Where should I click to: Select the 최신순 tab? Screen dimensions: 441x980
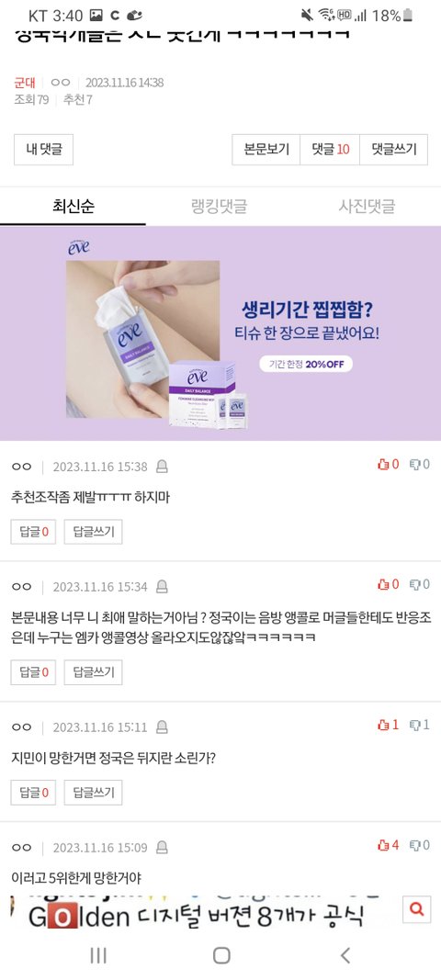tap(73, 207)
